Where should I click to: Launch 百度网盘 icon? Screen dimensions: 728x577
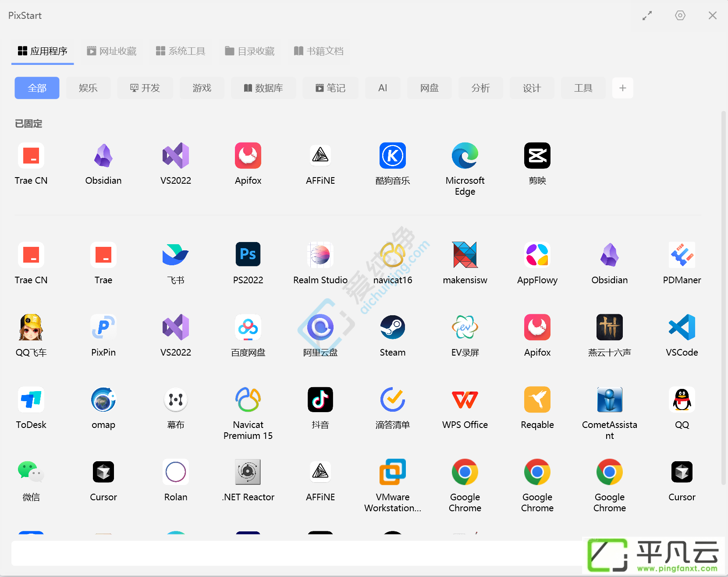(x=248, y=327)
